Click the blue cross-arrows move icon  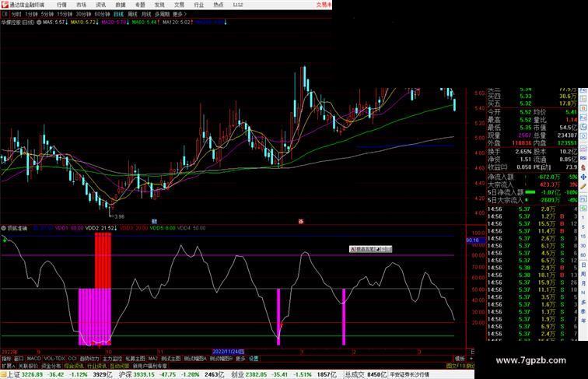[583, 177]
